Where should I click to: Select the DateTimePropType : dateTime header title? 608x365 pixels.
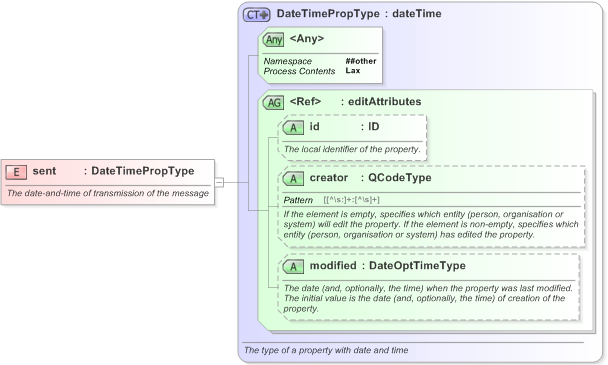coord(359,14)
